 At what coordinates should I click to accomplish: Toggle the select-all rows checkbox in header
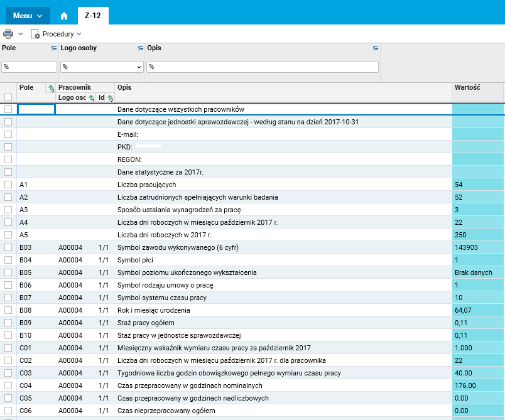tap(8, 97)
